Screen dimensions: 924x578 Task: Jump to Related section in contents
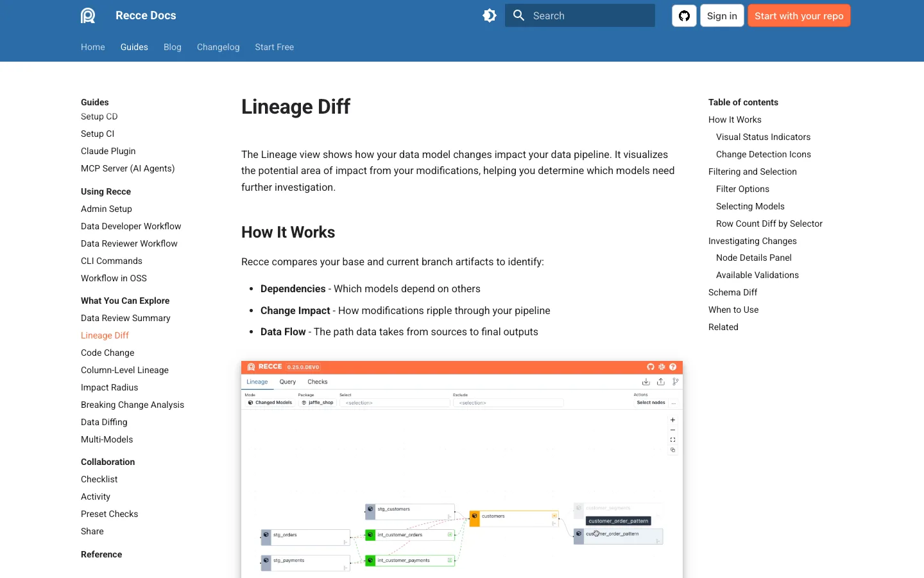click(x=723, y=327)
